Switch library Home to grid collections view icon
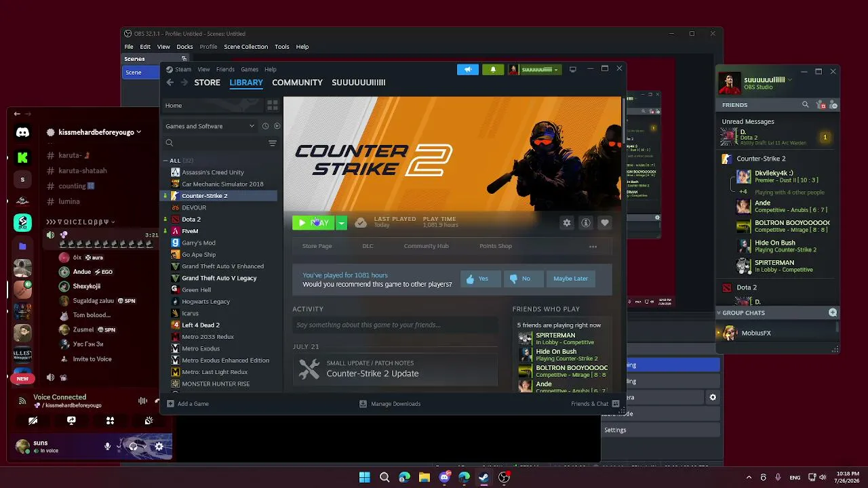Image resolution: width=868 pixels, height=488 pixels. coord(273,106)
